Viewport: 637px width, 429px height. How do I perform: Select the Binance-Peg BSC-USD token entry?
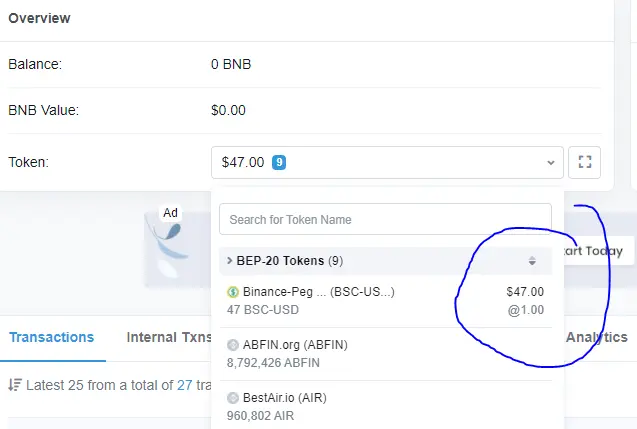pyautogui.click(x=385, y=301)
